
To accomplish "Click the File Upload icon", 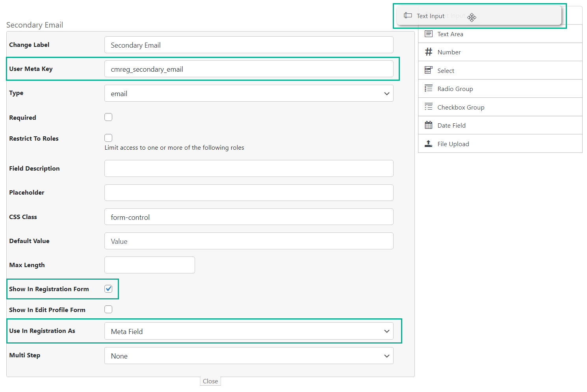I will 429,143.
